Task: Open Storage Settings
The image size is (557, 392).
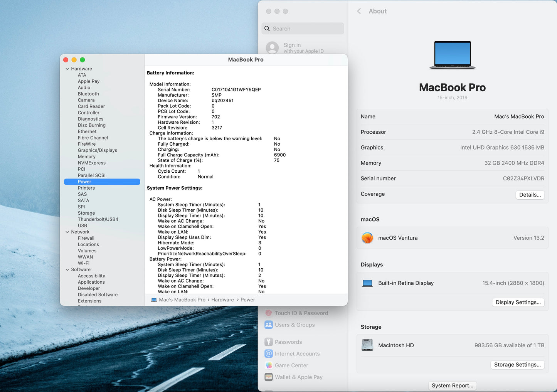Action: 517,365
